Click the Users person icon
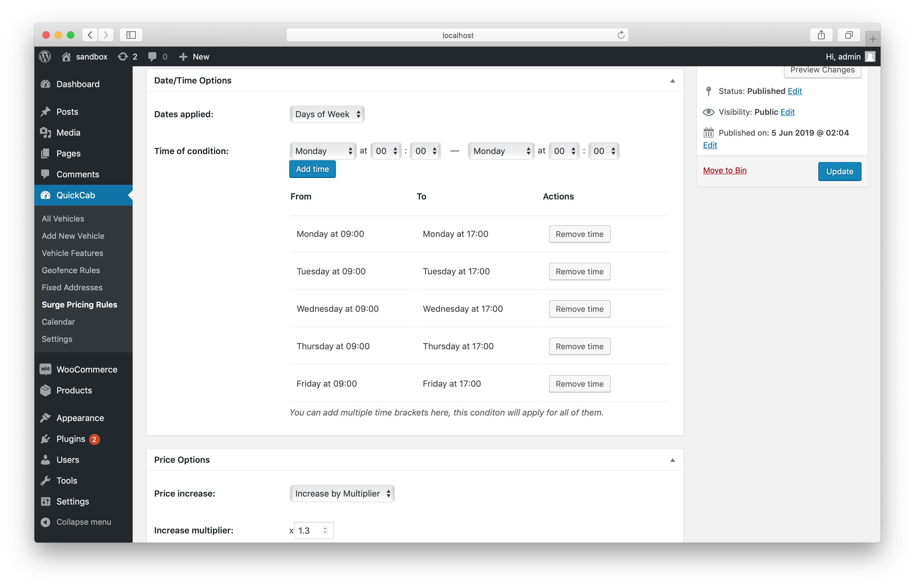Viewport: 915px width, 588px height. tap(45, 459)
